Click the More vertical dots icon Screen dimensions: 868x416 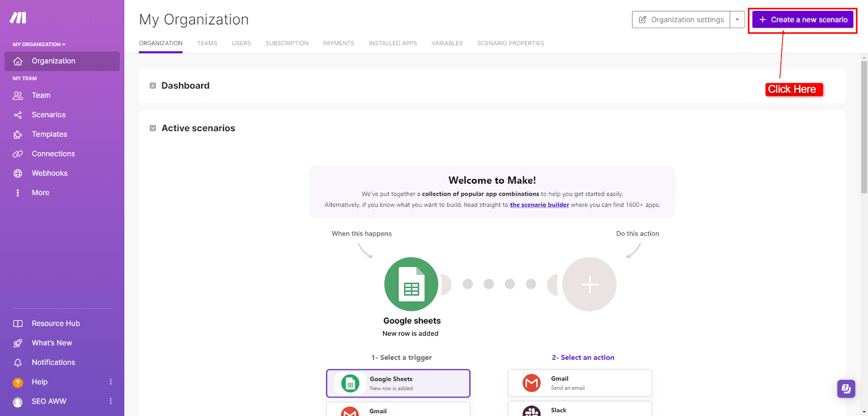point(18,193)
